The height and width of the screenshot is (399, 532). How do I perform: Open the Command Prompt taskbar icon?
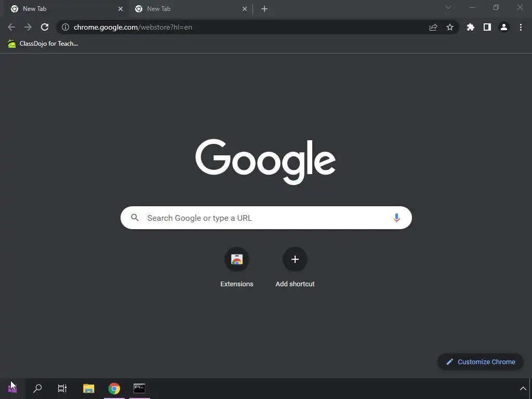[x=139, y=388]
